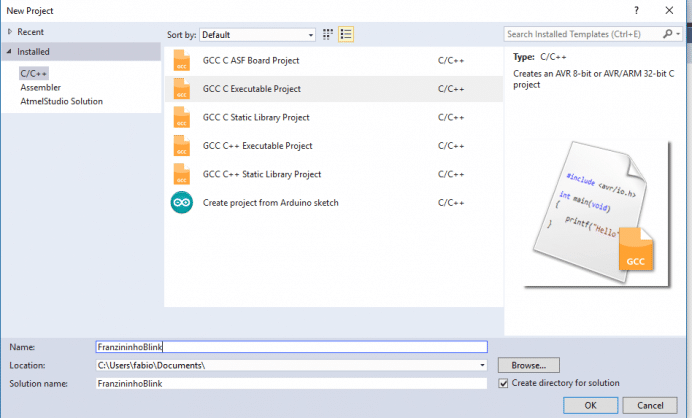Open search options dropdown arrow
The height and width of the screenshot is (418, 692).
coord(678,34)
